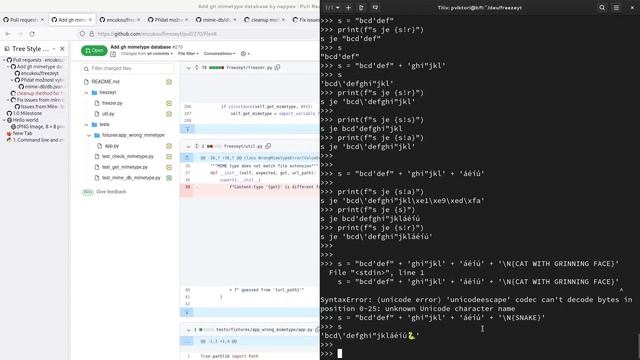Select 'Issues from Miro' sidebar tab
The height and width of the screenshot is (360, 640).
(x=39, y=107)
